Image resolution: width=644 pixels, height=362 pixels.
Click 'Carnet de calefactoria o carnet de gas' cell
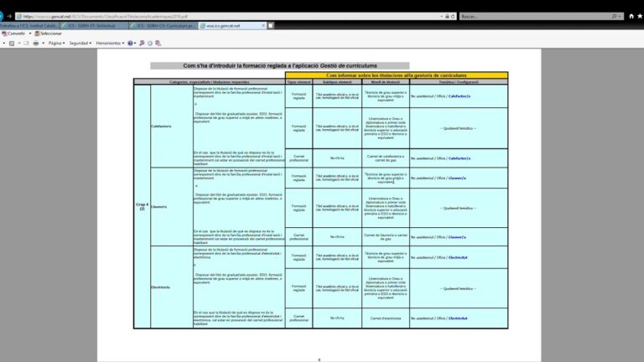click(385, 158)
